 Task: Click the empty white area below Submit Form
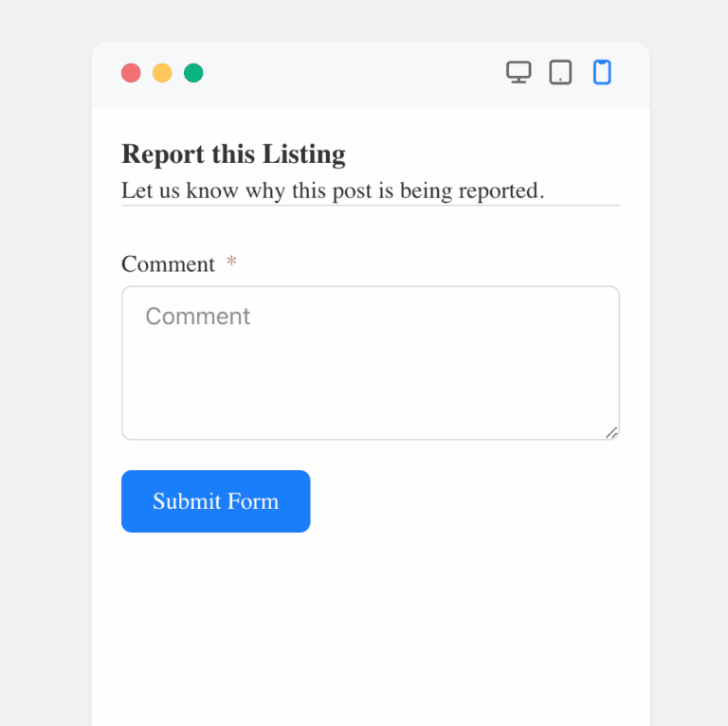click(x=371, y=626)
